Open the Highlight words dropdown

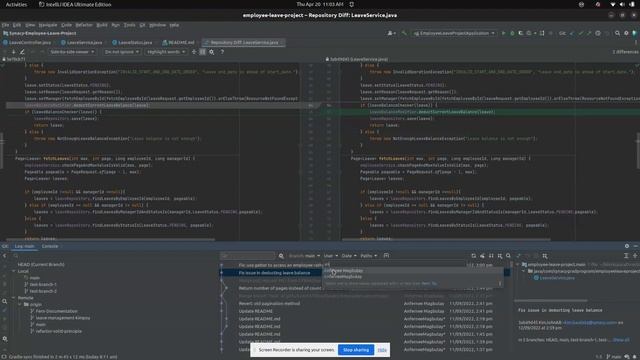coord(166,52)
